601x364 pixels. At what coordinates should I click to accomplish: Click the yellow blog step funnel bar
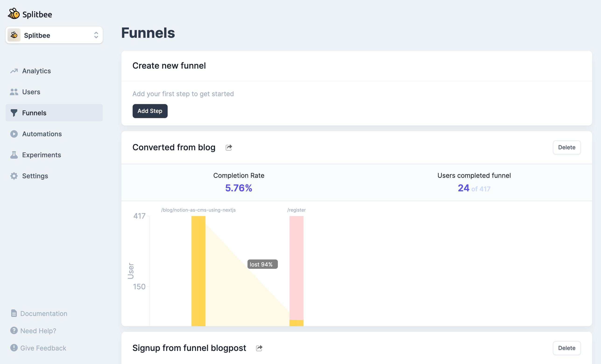(x=198, y=271)
